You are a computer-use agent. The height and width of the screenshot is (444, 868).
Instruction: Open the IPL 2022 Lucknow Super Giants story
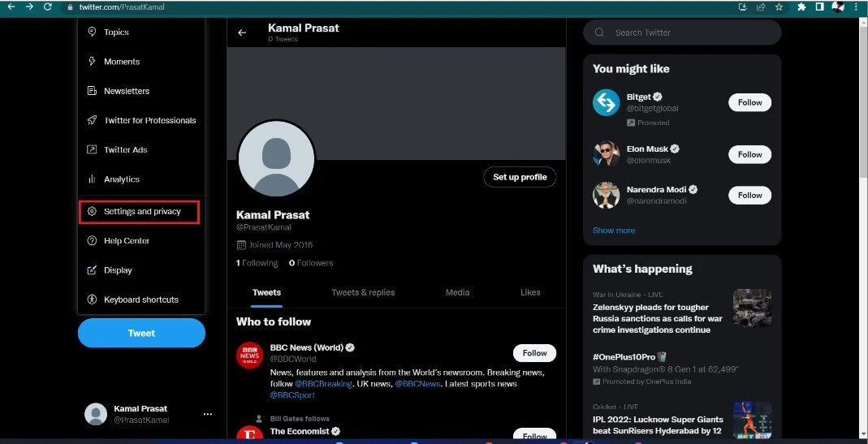pyautogui.click(x=658, y=425)
